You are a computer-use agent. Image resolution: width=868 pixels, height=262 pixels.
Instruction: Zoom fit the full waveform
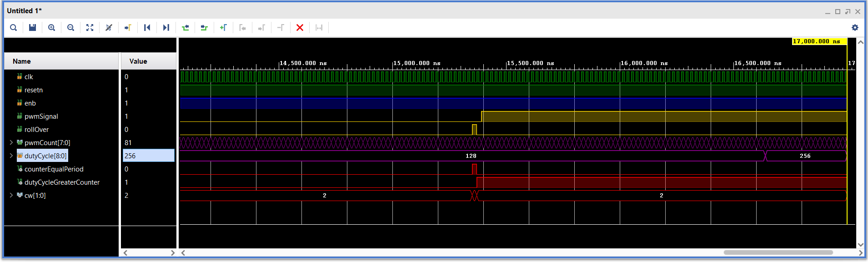(90, 28)
